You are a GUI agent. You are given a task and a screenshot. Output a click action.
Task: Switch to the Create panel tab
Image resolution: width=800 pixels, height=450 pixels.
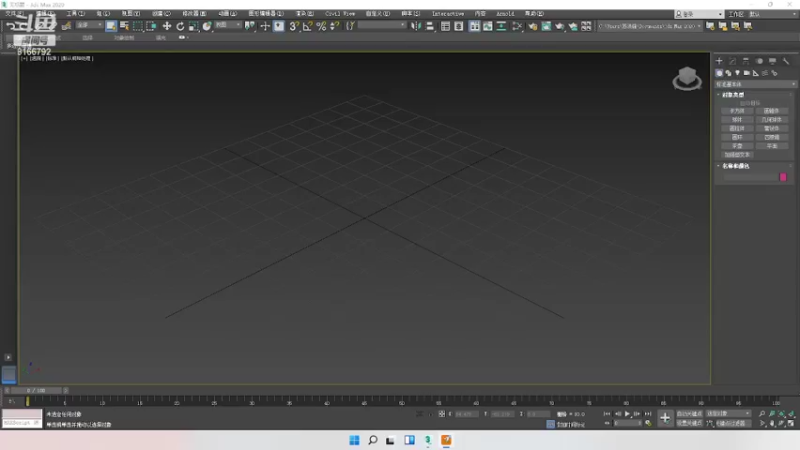pyautogui.click(x=719, y=61)
